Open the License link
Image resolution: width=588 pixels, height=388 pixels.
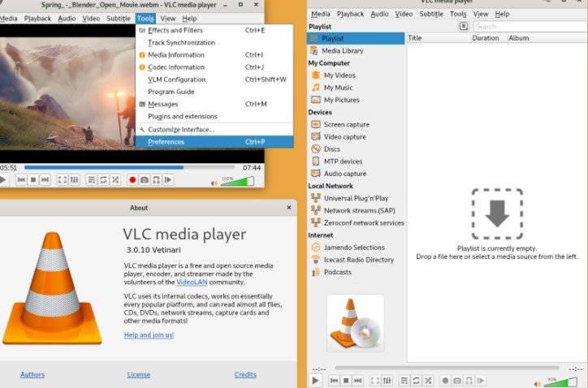[139, 374]
